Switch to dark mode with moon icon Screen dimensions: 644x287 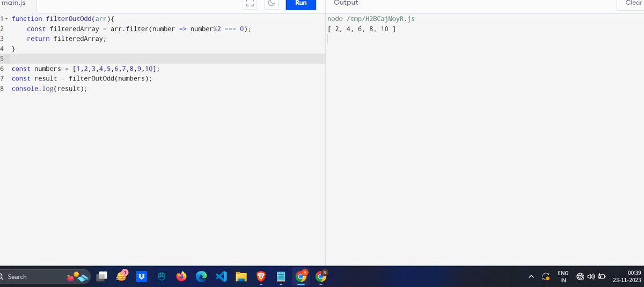click(272, 4)
